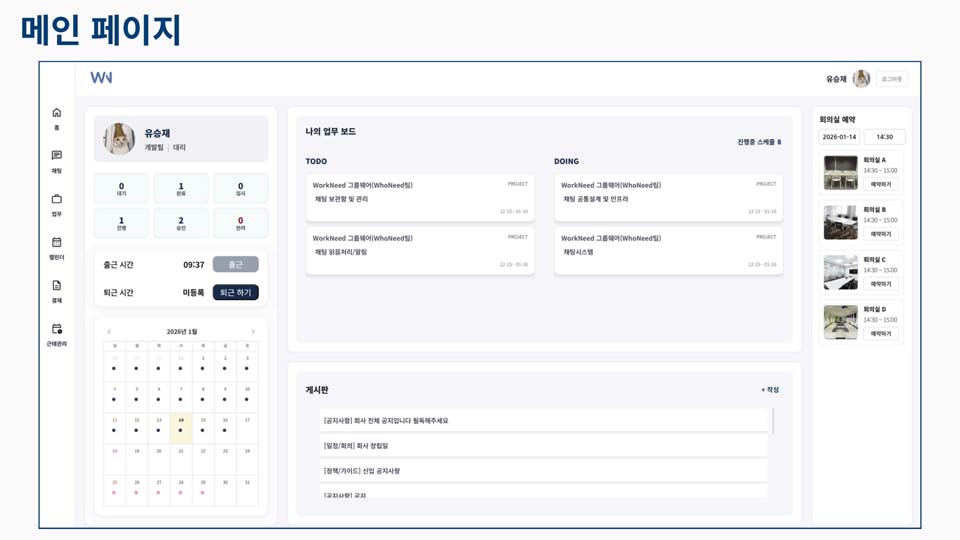The image size is (960, 540).
Task: Click + 작성 on the 게시판
Action: tap(770, 390)
